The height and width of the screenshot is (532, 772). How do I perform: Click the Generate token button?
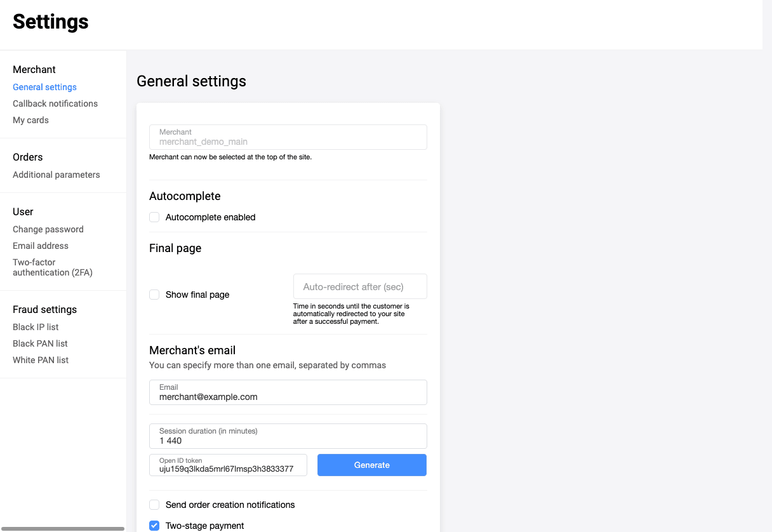click(x=371, y=465)
